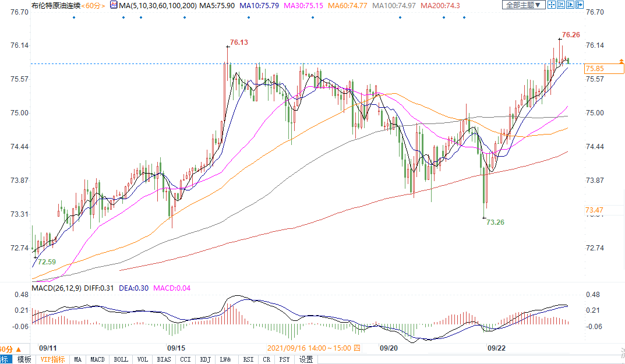This screenshot has height=364, width=625.
Task: Click the crosshair cursor icon in top toolbar
Action: coord(551,5)
